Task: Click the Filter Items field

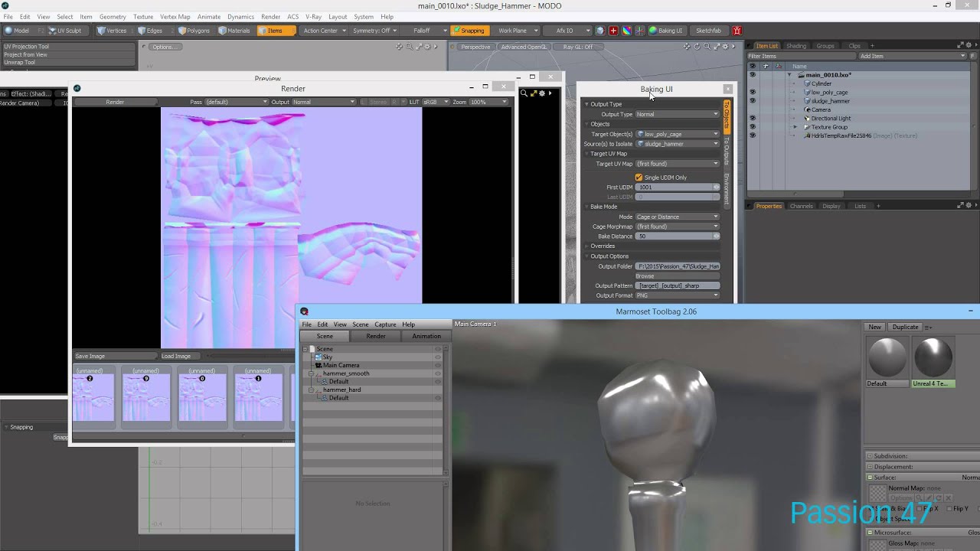Action: pos(800,56)
